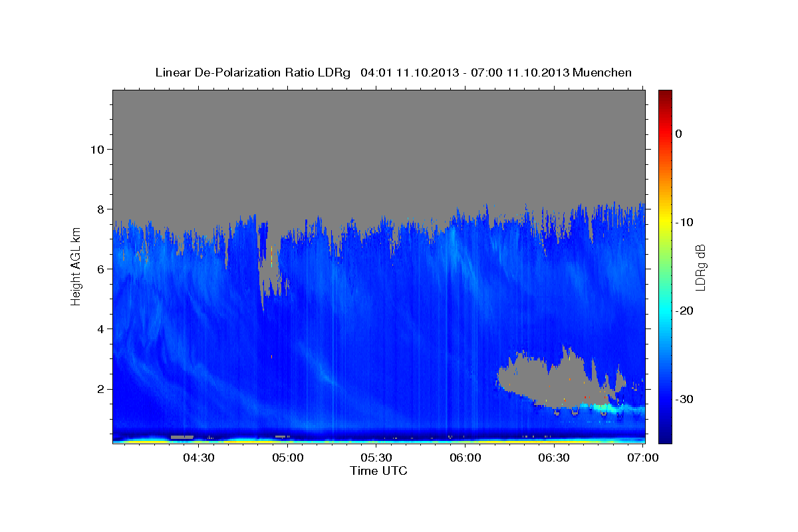Viewport: 798px width, 532px height.
Task: Click the 06:30 time tick label
Action: [x=553, y=458]
